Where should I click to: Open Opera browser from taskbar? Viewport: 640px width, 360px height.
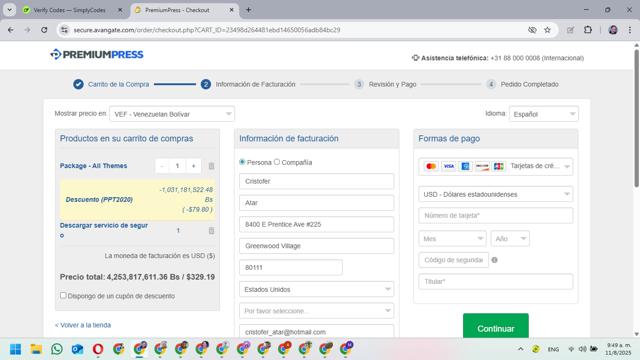point(98,349)
